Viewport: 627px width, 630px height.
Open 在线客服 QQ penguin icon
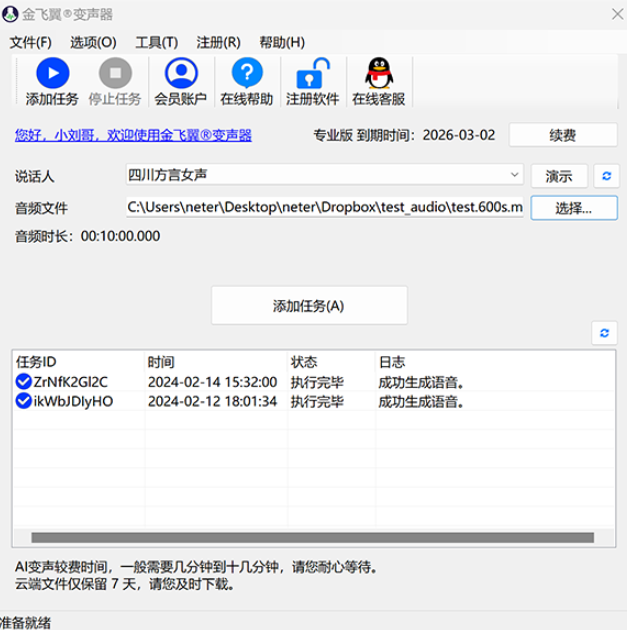(x=379, y=73)
